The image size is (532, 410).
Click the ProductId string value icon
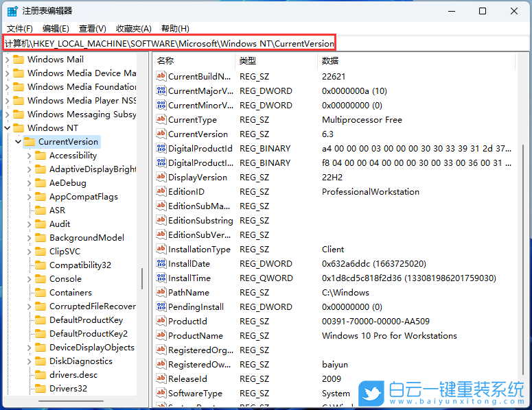161,321
